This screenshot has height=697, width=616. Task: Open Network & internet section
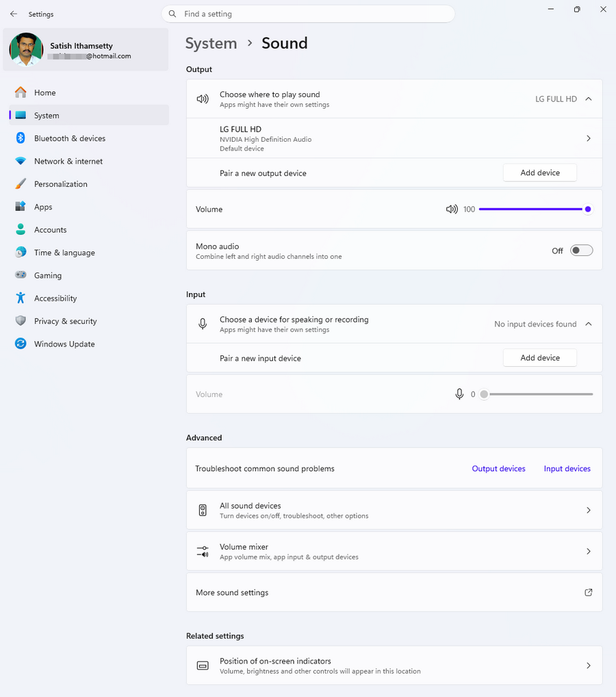(x=89, y=161)
